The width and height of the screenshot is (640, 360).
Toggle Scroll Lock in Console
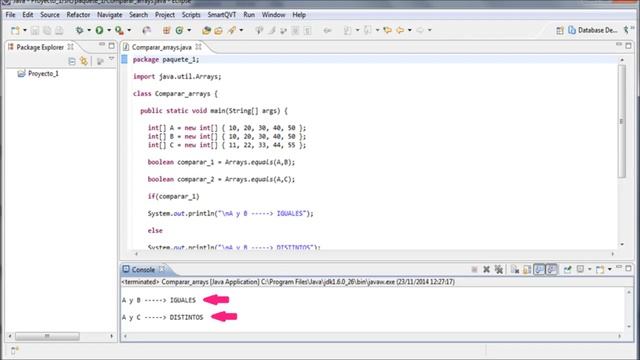tap(527, 269)
